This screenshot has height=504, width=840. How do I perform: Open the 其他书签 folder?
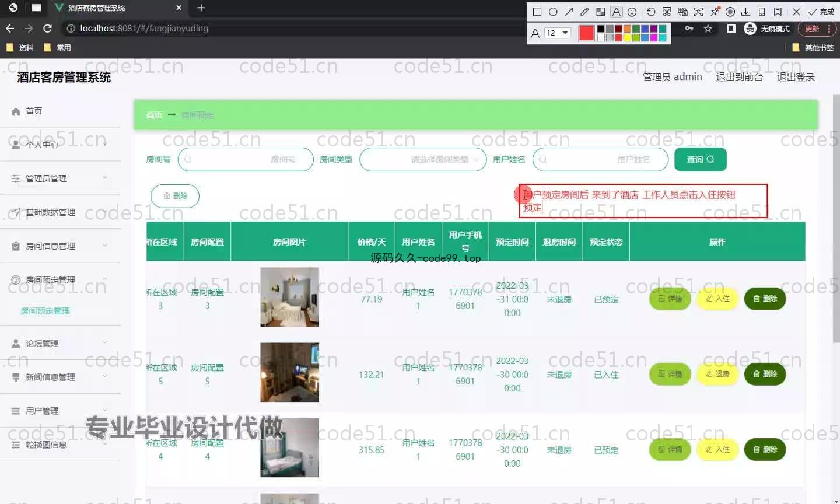[x=813, y=48]
